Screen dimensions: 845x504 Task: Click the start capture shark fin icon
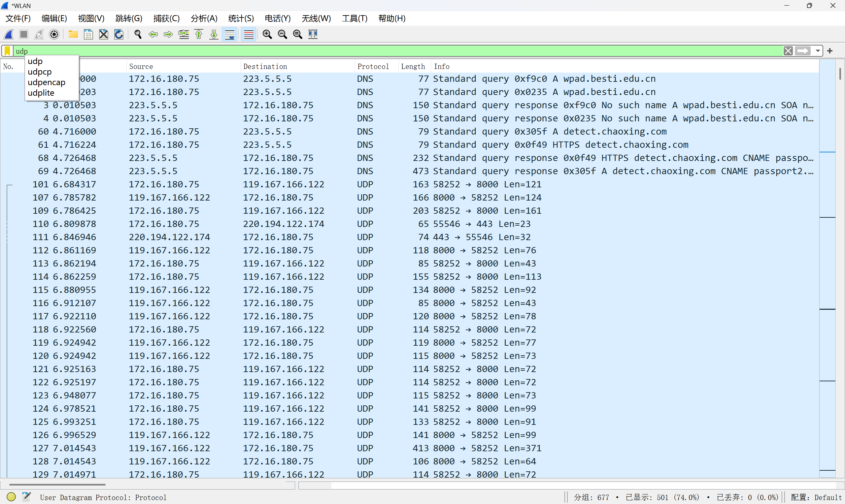9,34
